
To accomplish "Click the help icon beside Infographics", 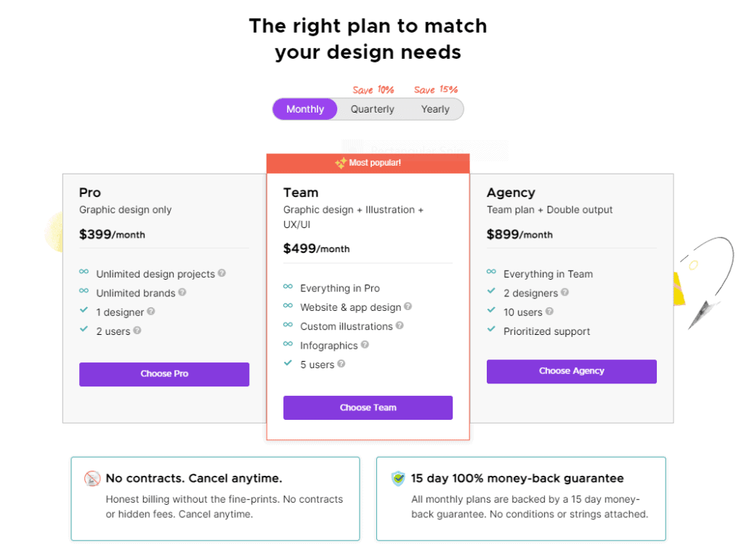I will 365,344.
